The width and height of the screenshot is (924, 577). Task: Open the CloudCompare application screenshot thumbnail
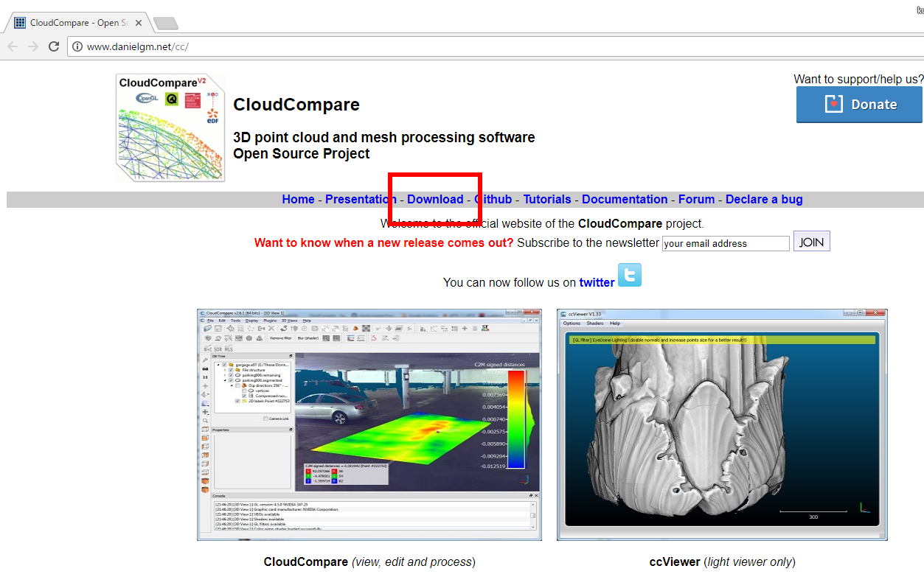(369, 425)
